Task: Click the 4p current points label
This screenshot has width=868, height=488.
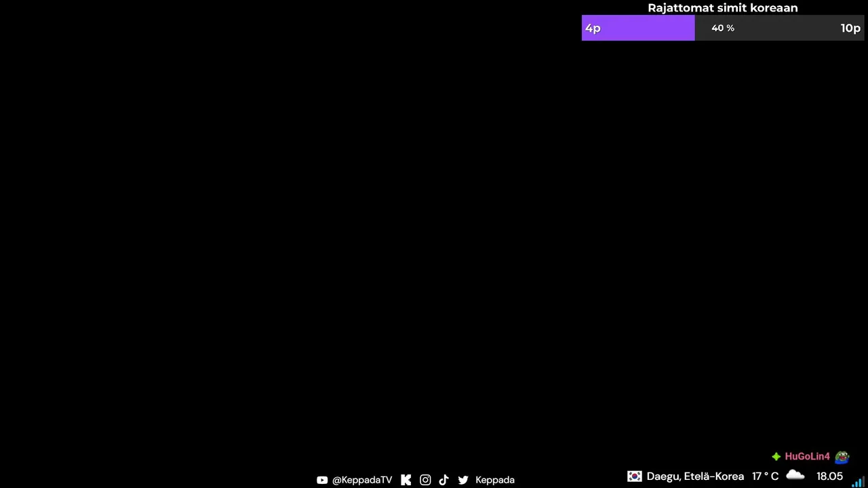Action: (x=593, y=28)
